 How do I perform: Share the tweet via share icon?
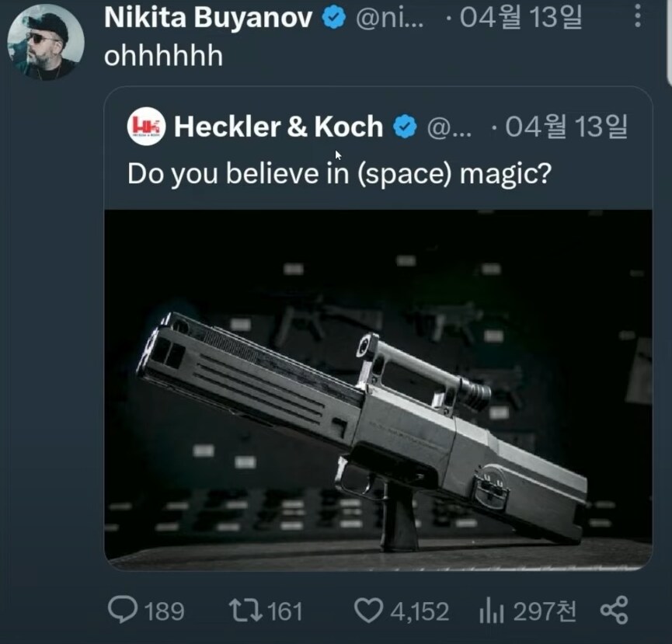point(614,611)
